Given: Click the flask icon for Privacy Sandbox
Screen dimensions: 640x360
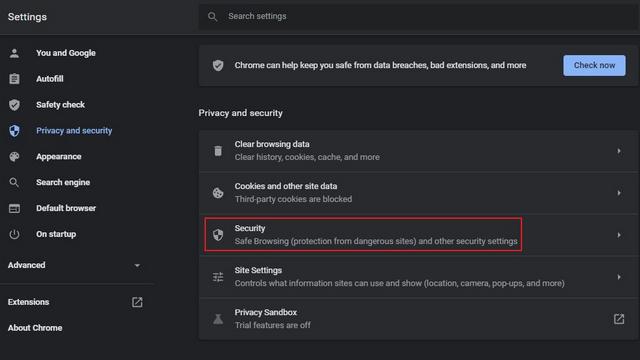Looking at the screenshot, I should point(218,319).
